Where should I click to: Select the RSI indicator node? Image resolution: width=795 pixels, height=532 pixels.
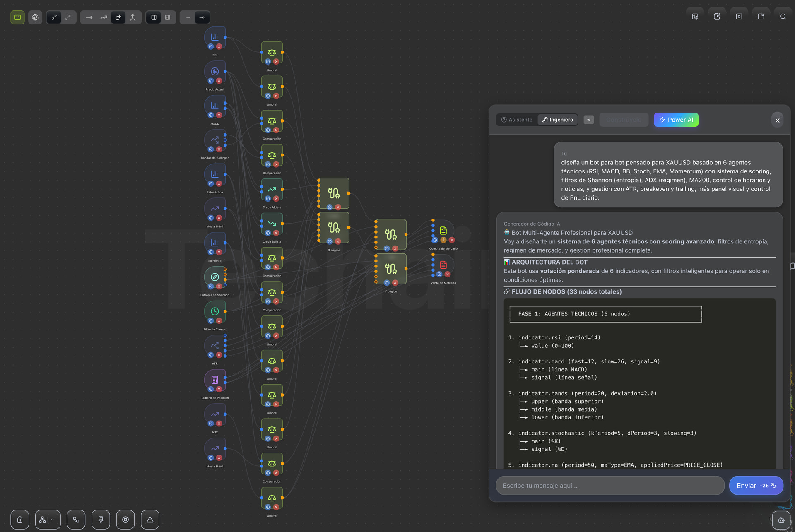click(x=214, y=37)
